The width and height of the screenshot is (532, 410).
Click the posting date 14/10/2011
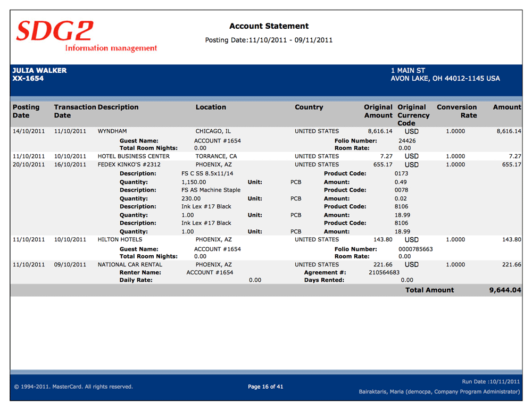(29, 131)
